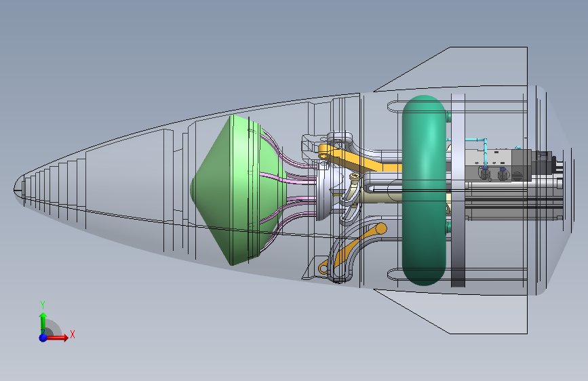The height and width of the screenshot is (381, 588).
Task: Select the gray valve block at the rear
Action: [498, 165]
